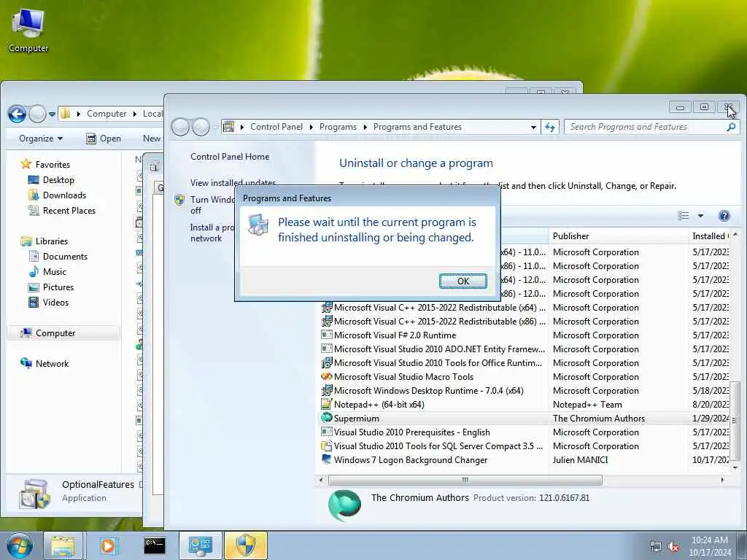This screenshot has width=747, height=560.
Task: Click the program list vertical scroll up arrow
Action: tap(735, 235)
